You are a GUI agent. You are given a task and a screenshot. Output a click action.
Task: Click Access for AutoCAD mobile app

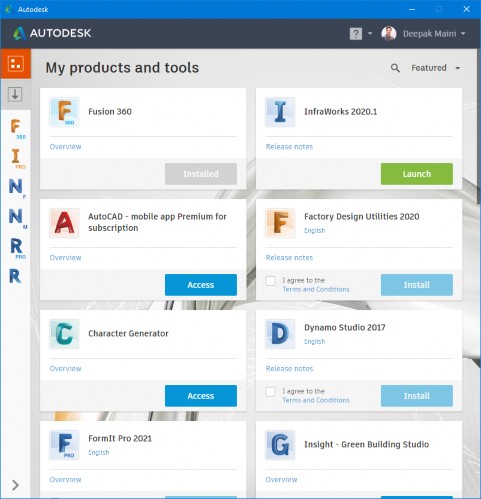201,285
